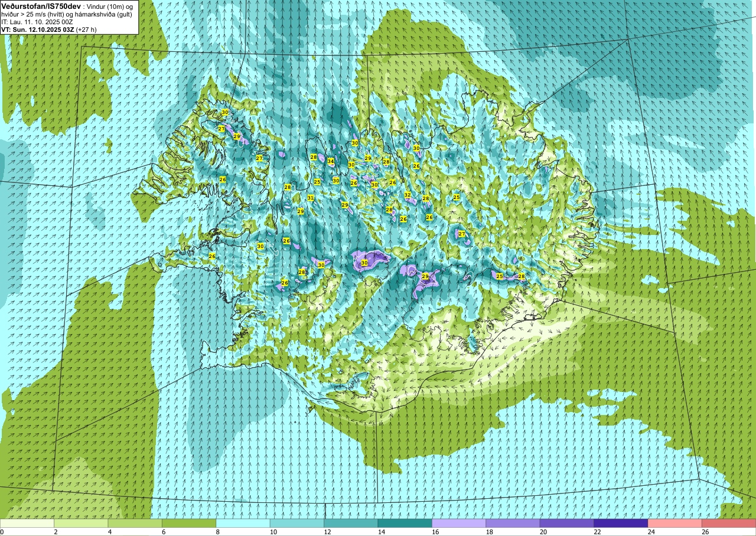This screenshot has height=536, width=756.
Task: Click the 14–16 m/s dark teal swatch
Action: pyautogui.click(x=405, y=524)
